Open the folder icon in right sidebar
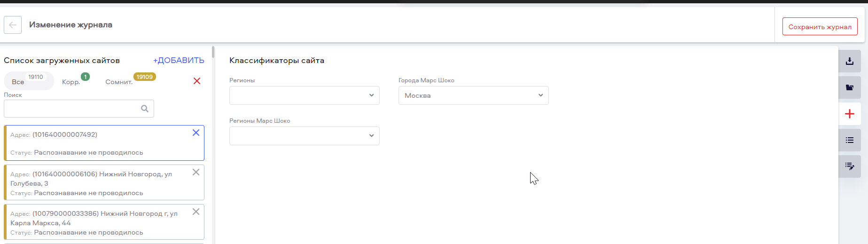Image resolution: width=868 pixels, height=244 pixels. [x=850, y=87]
